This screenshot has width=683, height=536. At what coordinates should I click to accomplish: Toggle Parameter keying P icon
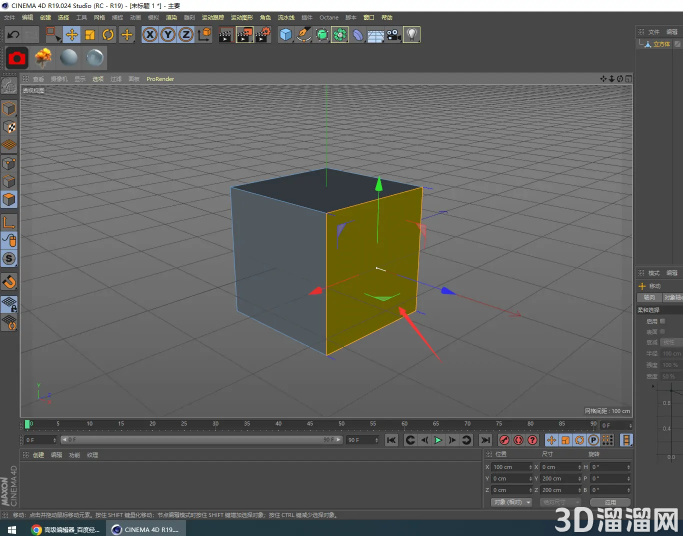pos(593,440)
